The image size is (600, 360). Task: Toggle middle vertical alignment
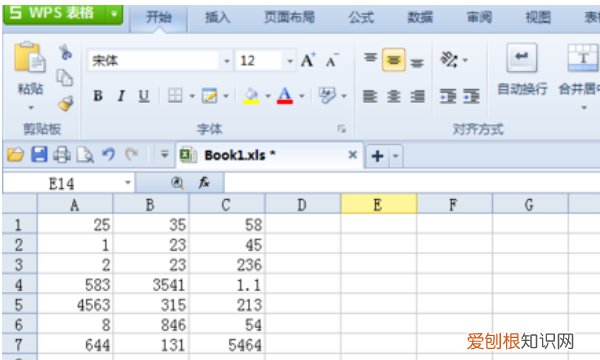point(394,60)
